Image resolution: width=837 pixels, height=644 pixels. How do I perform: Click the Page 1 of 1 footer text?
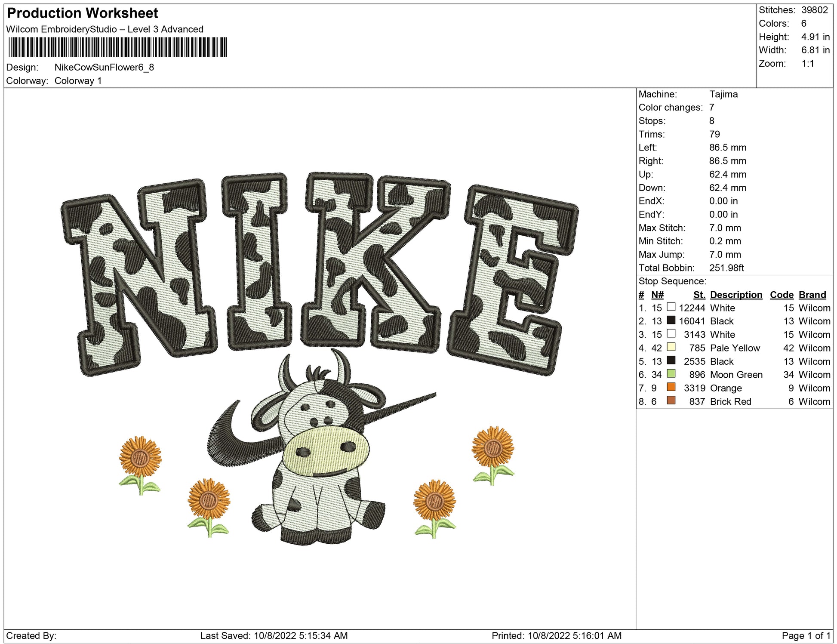805,635
